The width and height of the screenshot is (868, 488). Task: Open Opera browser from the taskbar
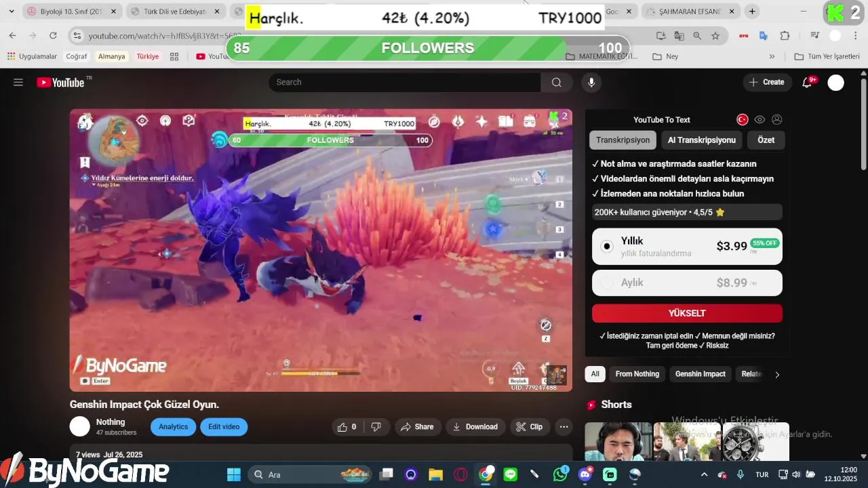click(x=461, y=474)
